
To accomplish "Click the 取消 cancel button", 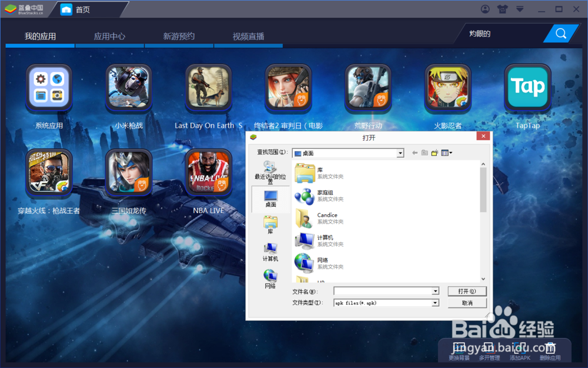I will tap(467, 303).
